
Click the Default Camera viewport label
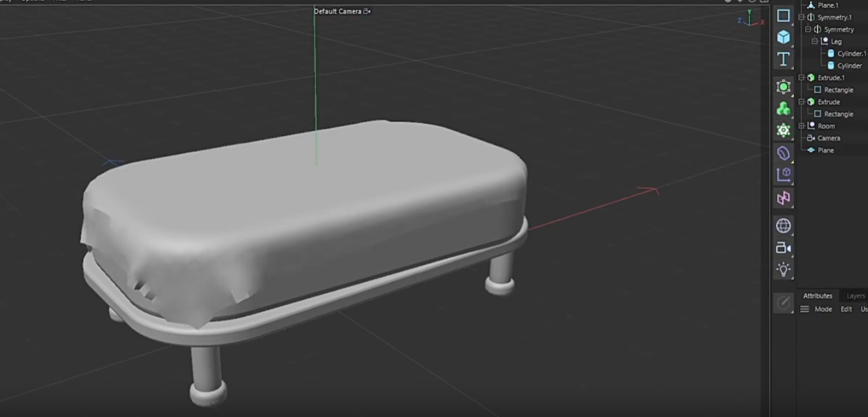338,12
